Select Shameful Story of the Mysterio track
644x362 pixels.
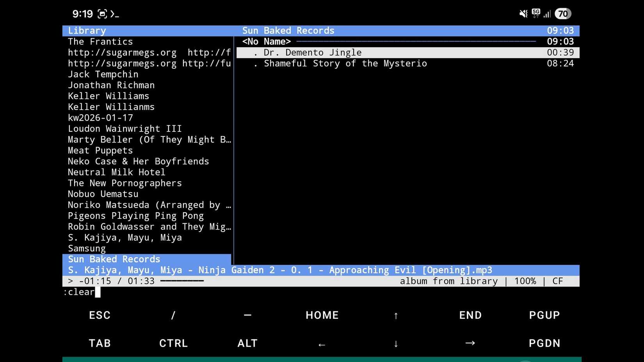[x=408, y=64]
